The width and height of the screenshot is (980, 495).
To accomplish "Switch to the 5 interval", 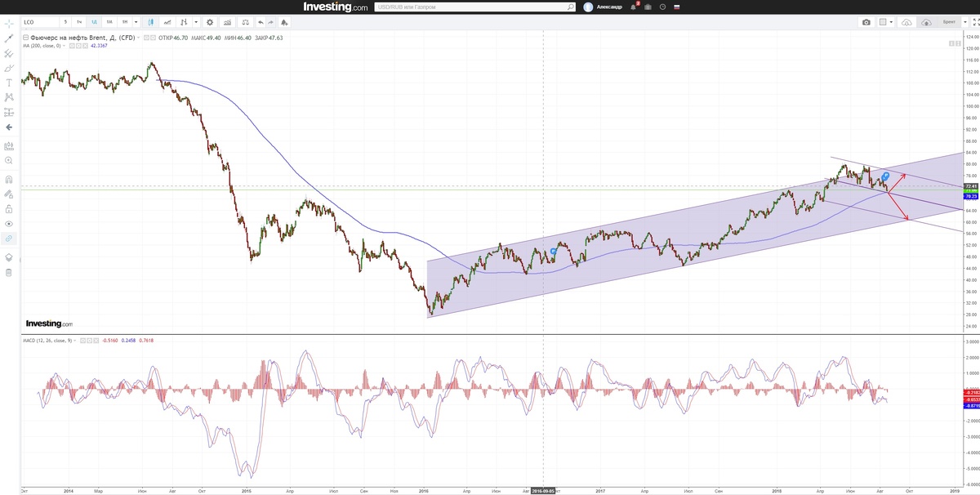I will [65, 22].
